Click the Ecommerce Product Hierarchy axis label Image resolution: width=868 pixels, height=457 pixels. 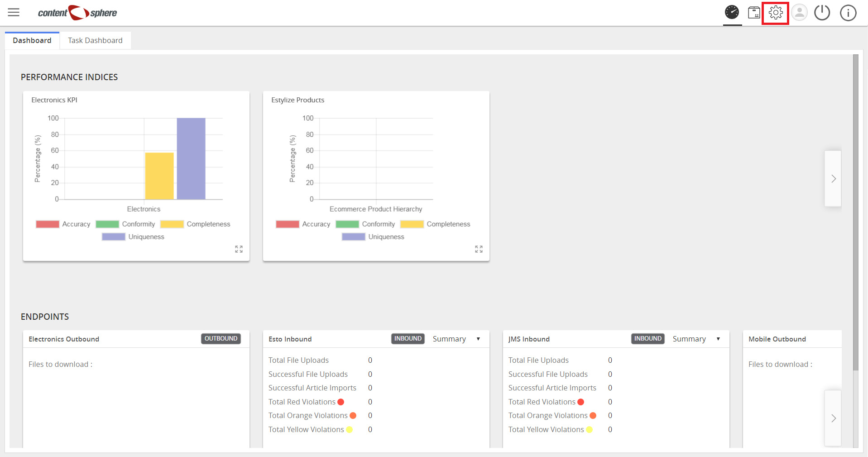[376, 209]
